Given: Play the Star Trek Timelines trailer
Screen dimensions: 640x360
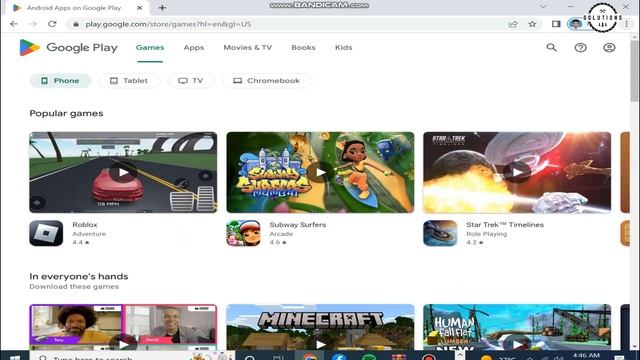Looking at the screenshot, I should pyautogui.click(x=517, y=172).
